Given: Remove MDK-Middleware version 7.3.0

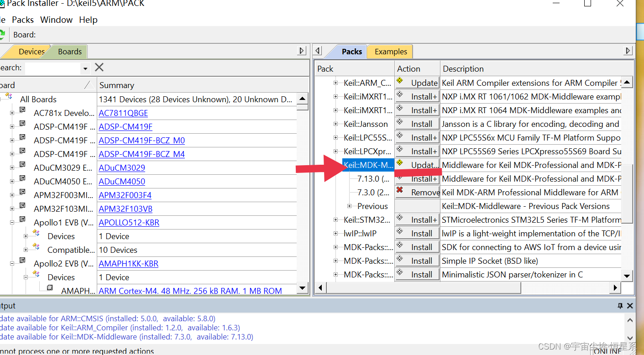Looking at the screenshot, I should 417,192.
